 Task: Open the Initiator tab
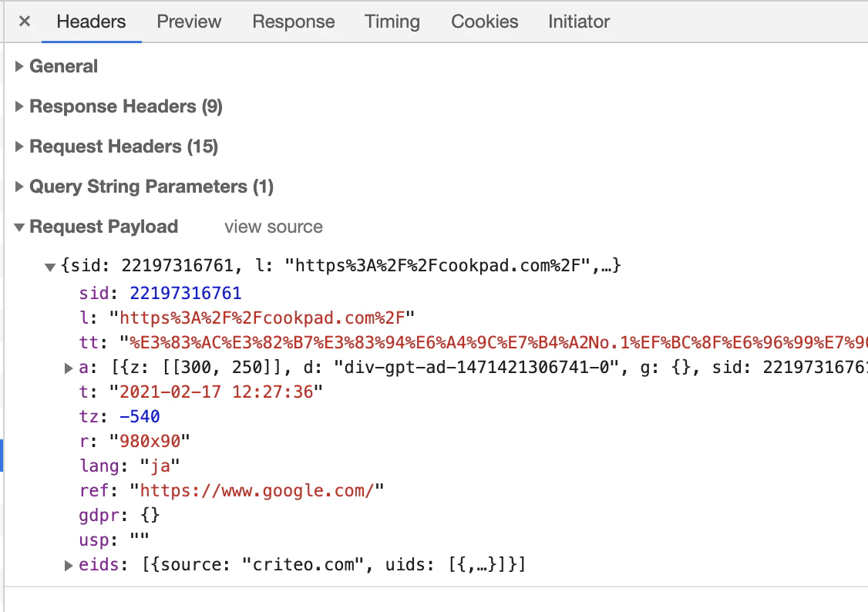click(x=578, y=22)
